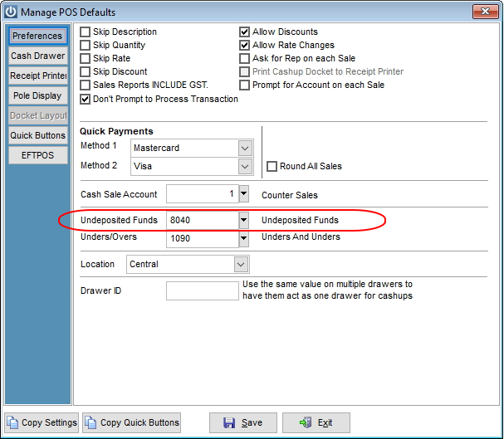Viewport: 504px width, 439px height.
Task: Check the Skip Rate option
Action: (85, 58)
